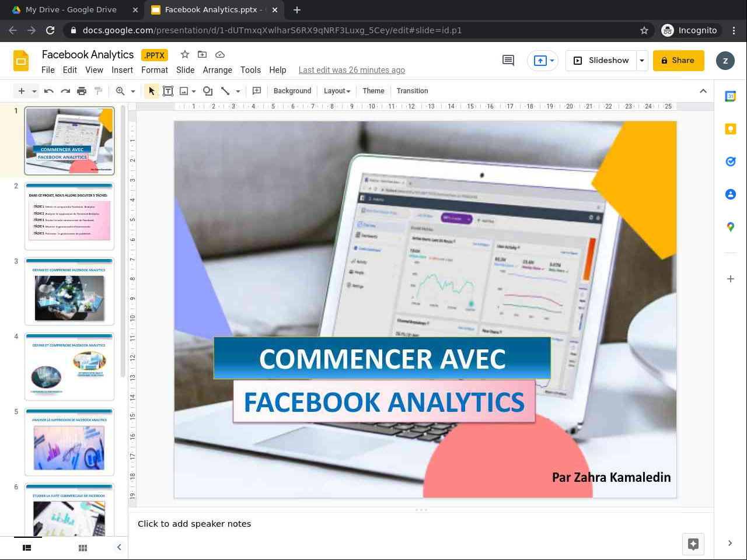Open the Google account avatar Z
Screen dimensions: 747x560
pyautogui.click(x=725, y=61)
